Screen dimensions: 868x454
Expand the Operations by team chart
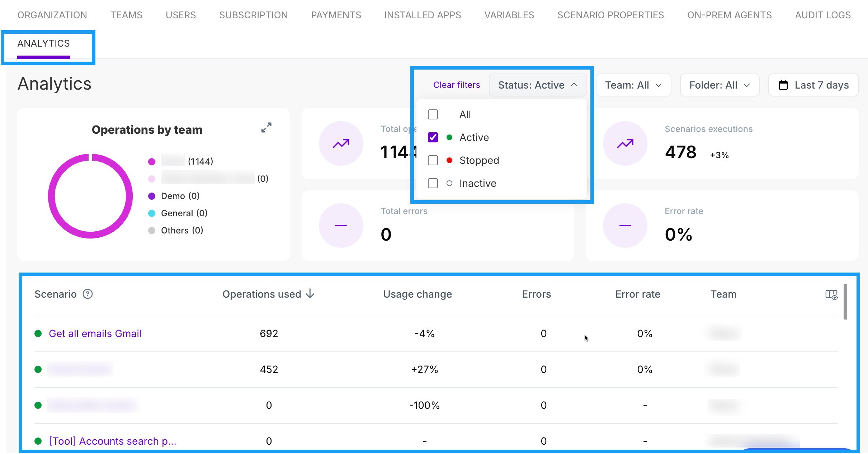click(266, 127)
